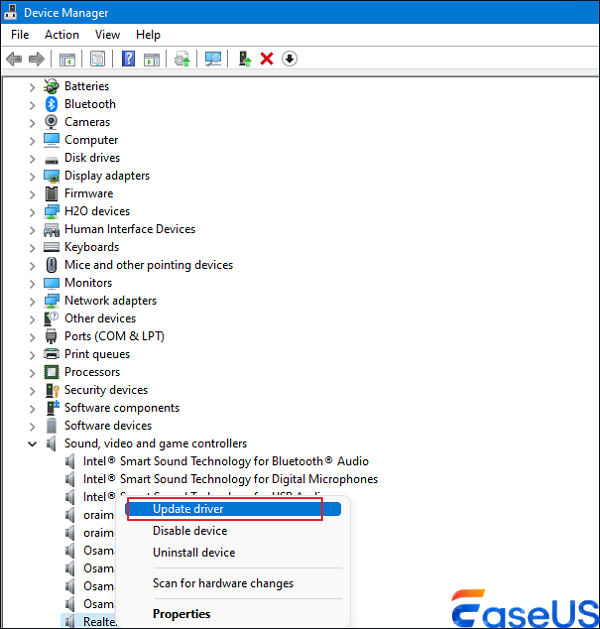Click the blue Help question mark icon
600x629 pixels.
(128, 59)
